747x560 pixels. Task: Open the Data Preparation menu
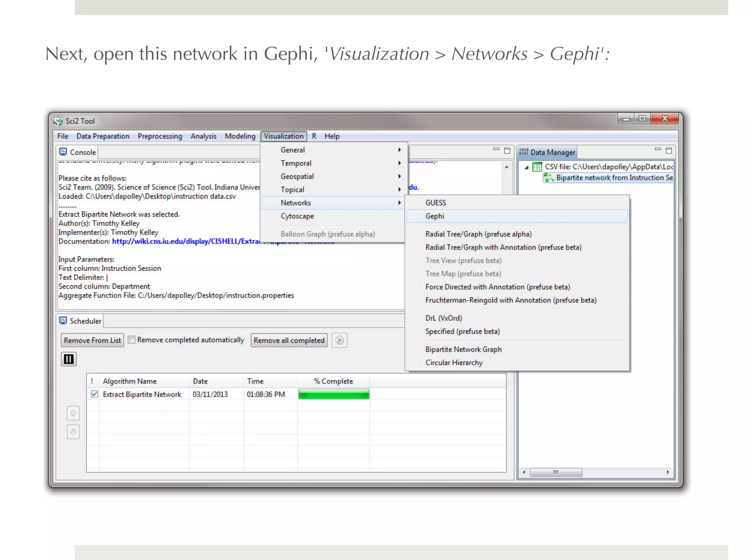coord(103,136)
